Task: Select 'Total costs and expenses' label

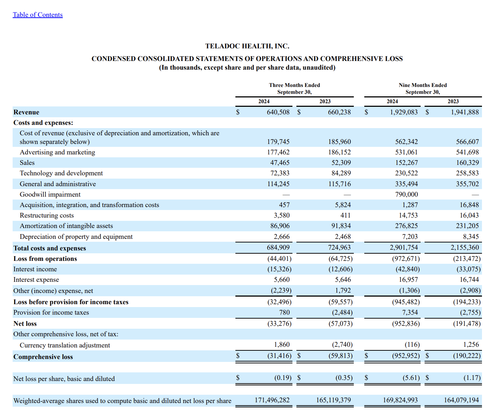Action: click(50, 248)
